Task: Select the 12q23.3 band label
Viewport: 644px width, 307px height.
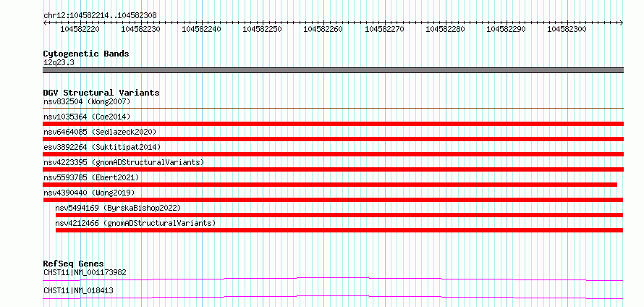Action: click(x=59, y=63)
